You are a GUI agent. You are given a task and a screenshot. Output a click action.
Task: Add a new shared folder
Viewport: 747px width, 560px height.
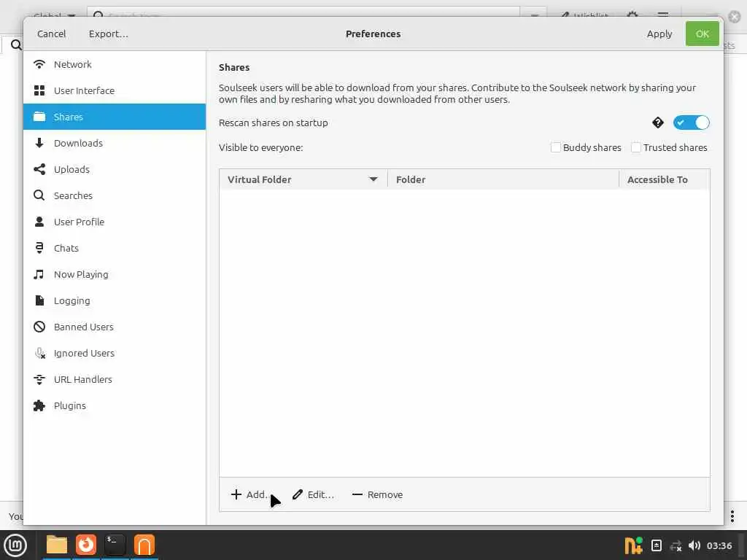251,494
